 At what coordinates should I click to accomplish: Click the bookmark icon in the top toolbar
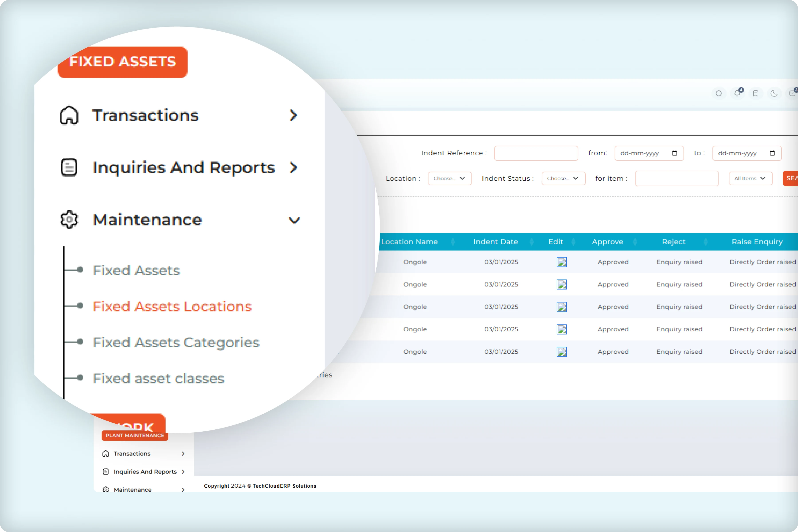pos(756,93)
